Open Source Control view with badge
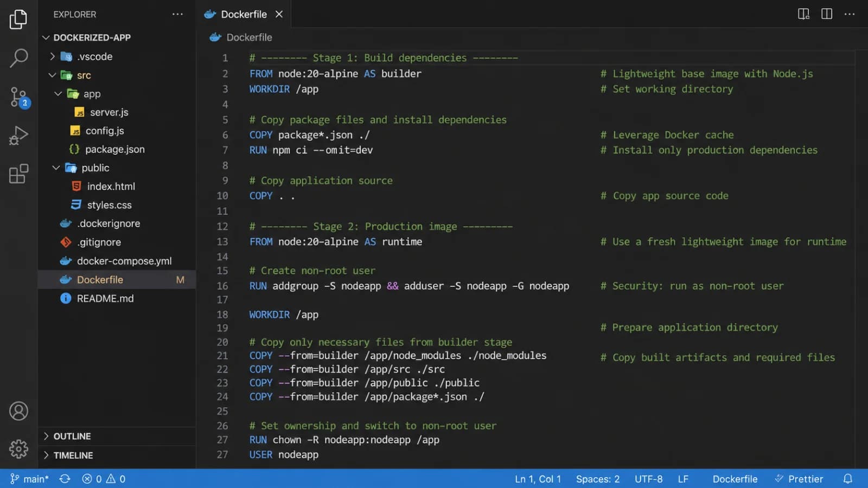The image size is (868, 488). [20, 98]
